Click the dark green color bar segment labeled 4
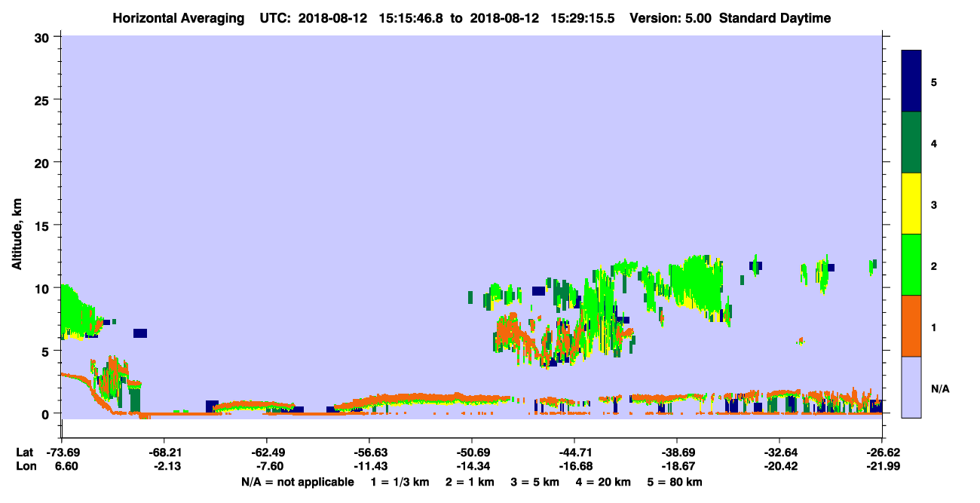The height and width of the screenshot is (503, 980). point(911,143)
